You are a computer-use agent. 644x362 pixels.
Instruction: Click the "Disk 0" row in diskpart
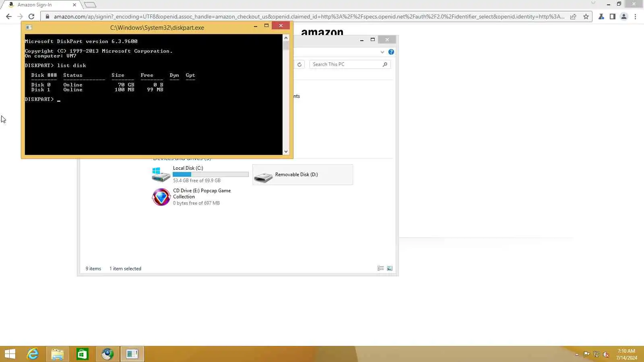(x=97, y=85)
